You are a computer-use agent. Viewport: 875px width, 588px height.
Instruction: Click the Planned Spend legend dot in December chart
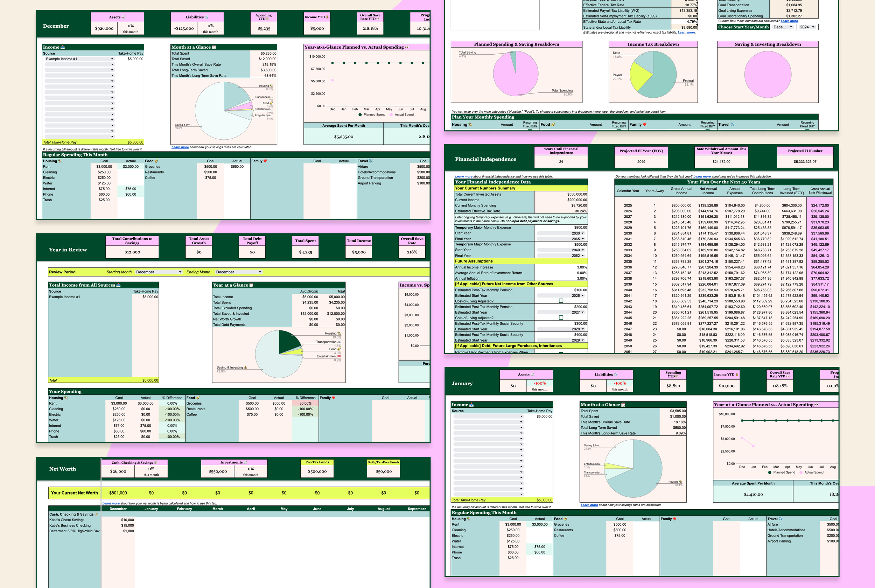coord(360,115)
